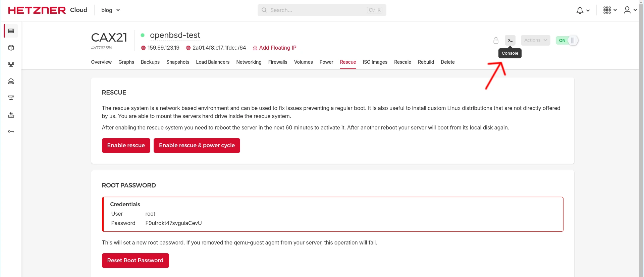Open the Console terminal icon
Screen dimensions: 644x277
(x=510, y=40)
